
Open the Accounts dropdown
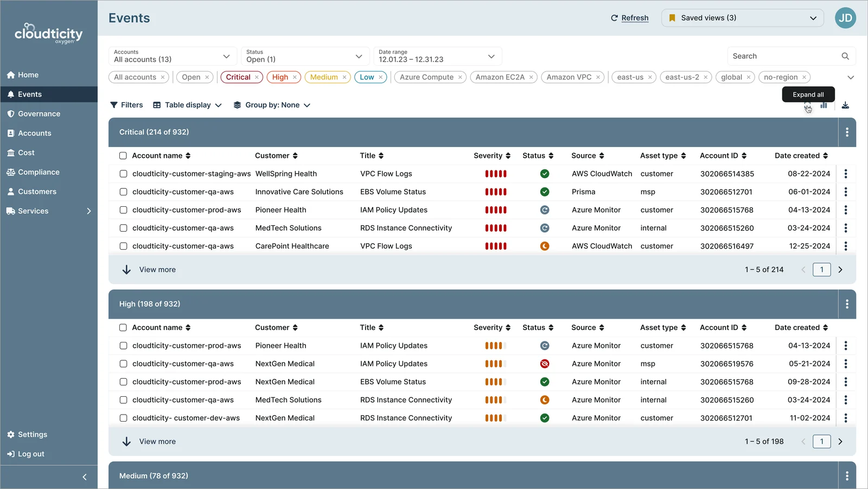pyautogui.click(x=173, y=56)
